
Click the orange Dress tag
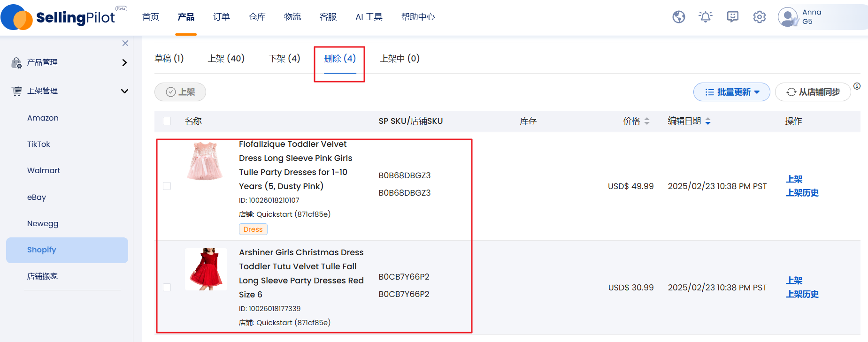(253, 229)
